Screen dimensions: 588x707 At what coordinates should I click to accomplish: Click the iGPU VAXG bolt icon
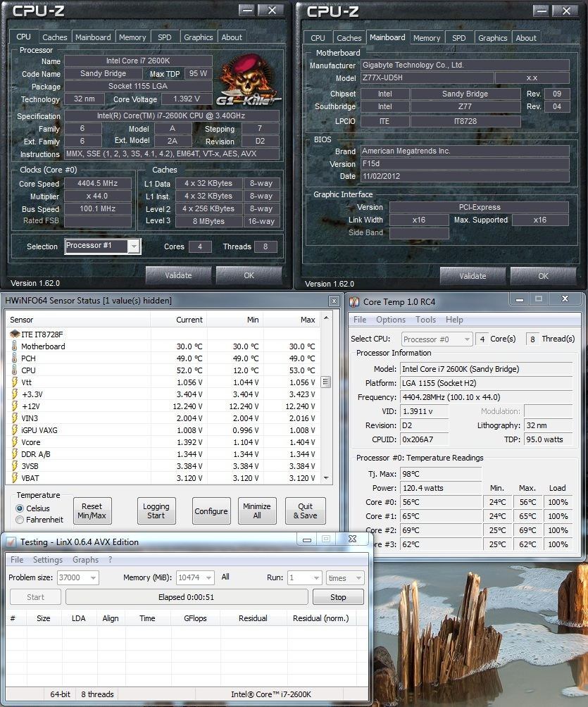click(x=14, y=430)
